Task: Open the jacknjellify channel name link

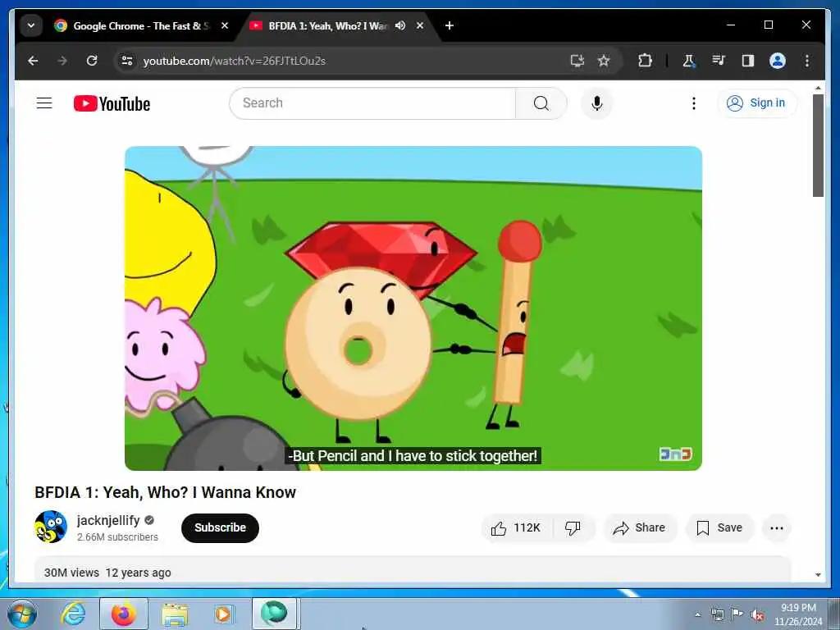Action: (108, 520)
